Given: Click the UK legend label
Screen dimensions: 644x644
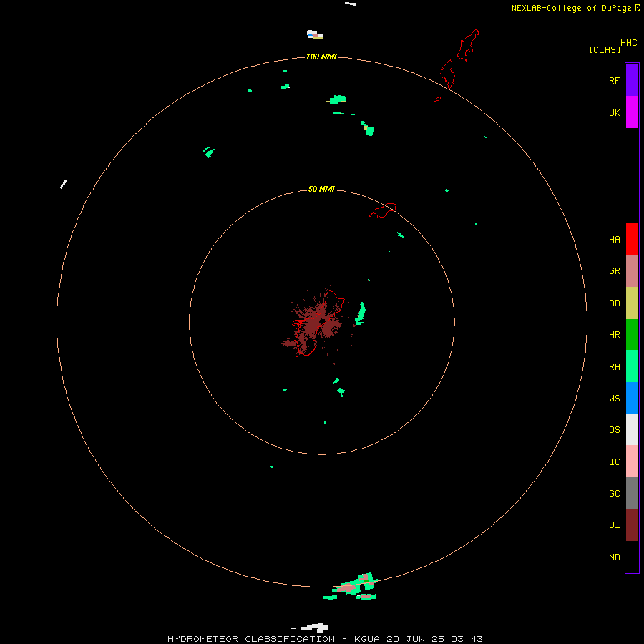Looking at the screenshot, I should (614, 112).
